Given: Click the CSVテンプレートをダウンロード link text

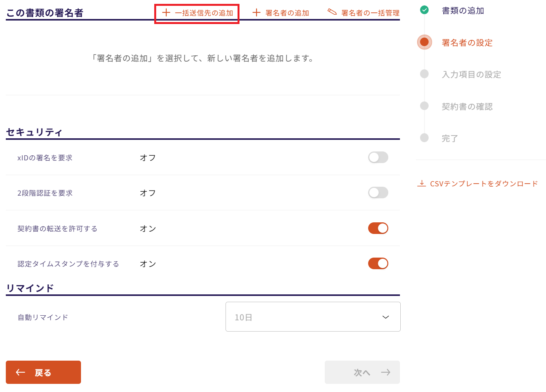Looking at the screenshot, I should pyautogui.click(x=484, y=184).
